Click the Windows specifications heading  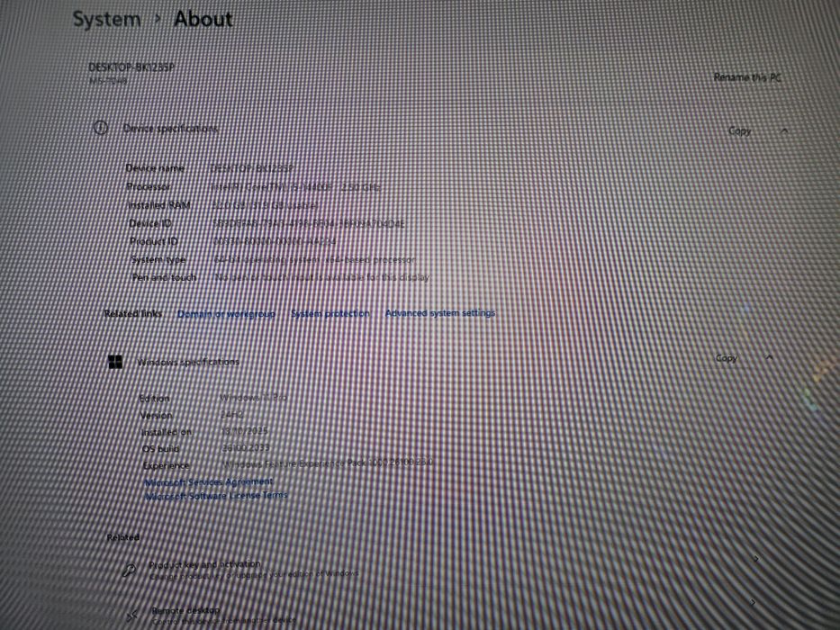coord(188,362)
